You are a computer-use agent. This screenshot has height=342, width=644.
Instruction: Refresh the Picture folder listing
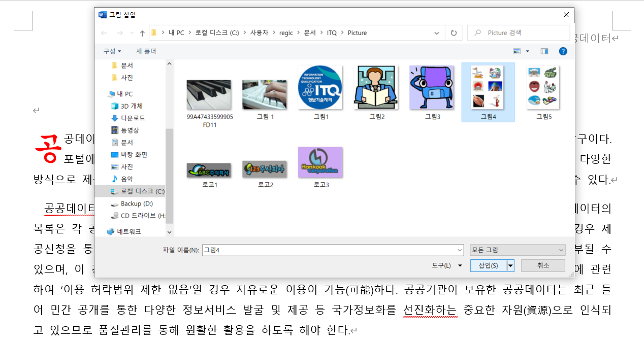[454, 33]
